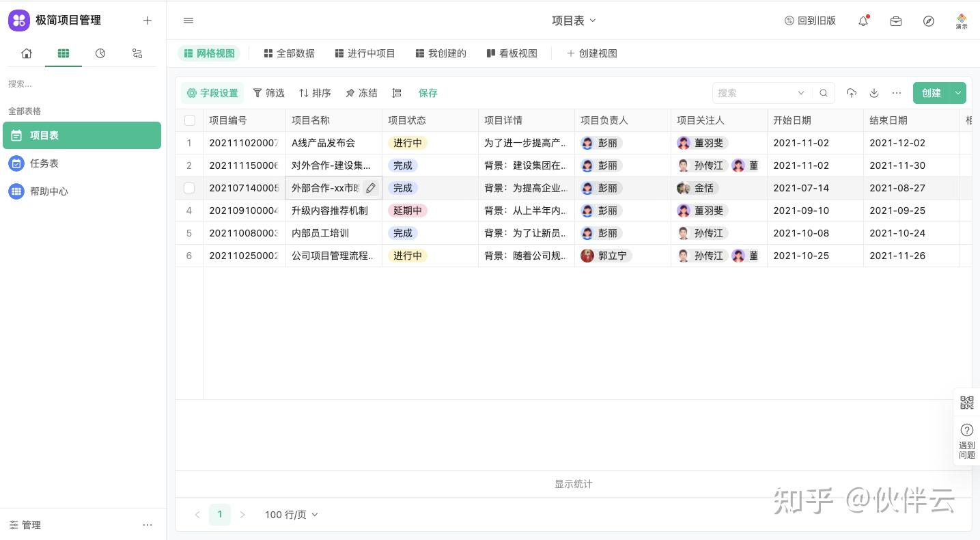The image size is (980, 540).
Task: Open the ellipsis menu beside 管理
Action: pos(148,525)
